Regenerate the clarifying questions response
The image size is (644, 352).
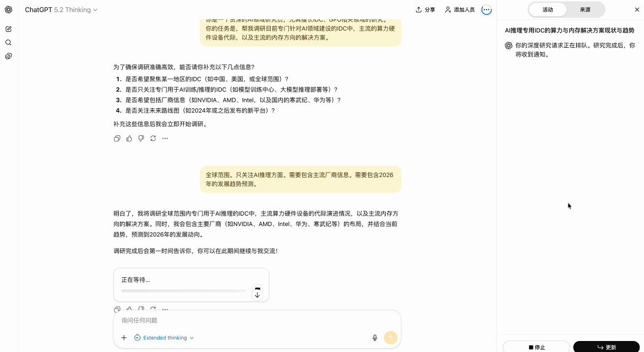[153, 139]
